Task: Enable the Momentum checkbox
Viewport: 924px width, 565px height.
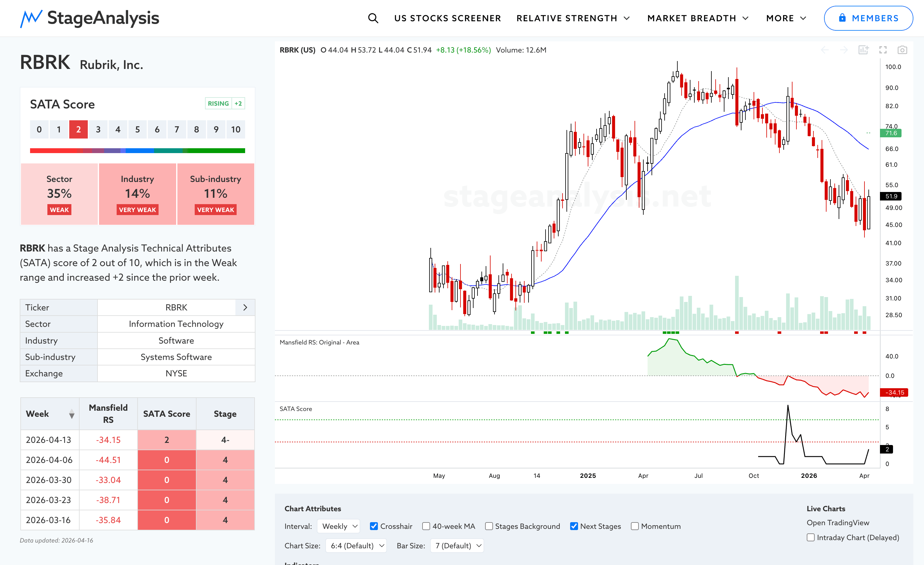Action: pyautogui.click(x=635, y=526)
